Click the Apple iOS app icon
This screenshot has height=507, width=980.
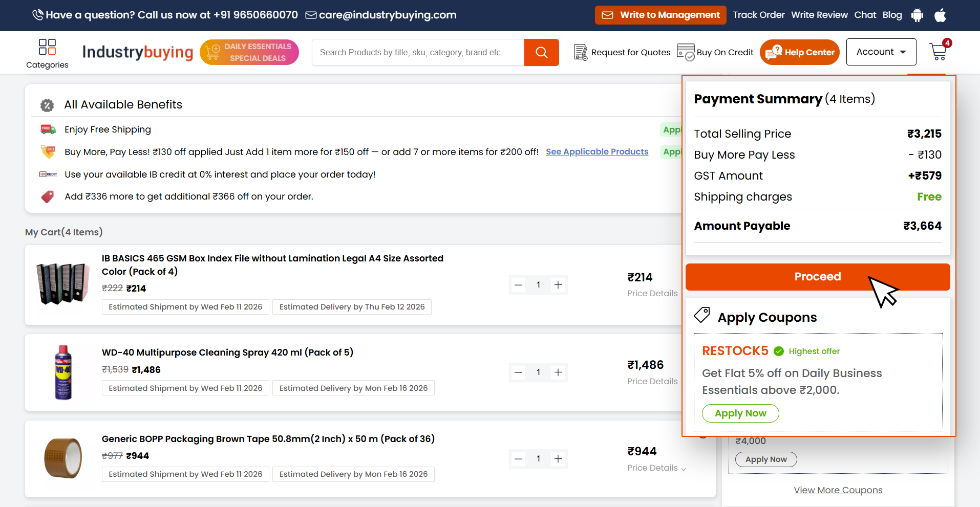click(x=940, y=15)
